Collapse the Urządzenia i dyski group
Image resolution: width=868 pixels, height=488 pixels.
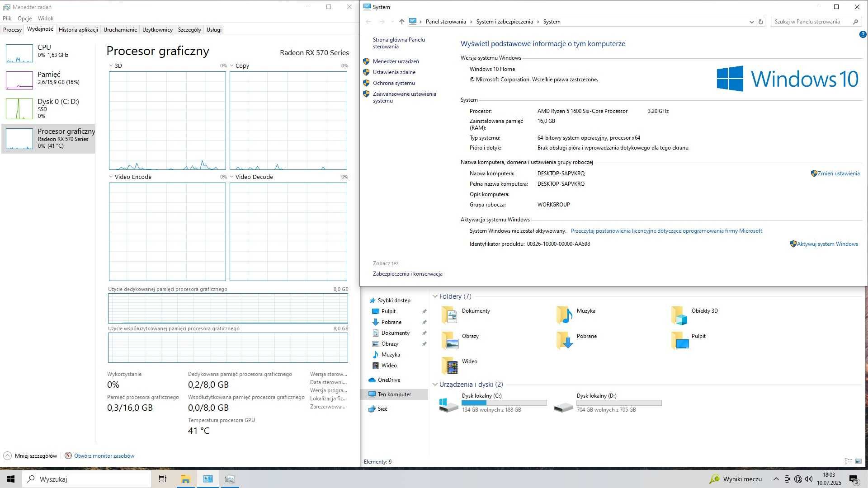pyautogui.click(x=435, y=385)
